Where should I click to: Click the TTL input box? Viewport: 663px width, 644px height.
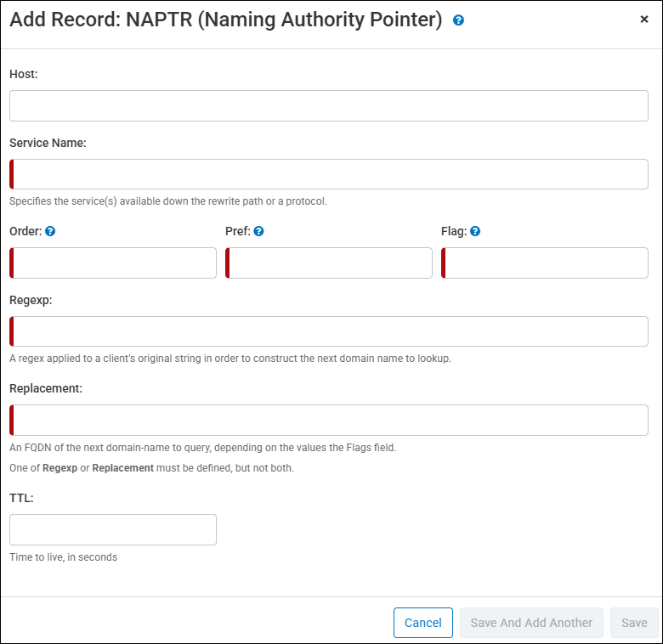tap(113, 529)
